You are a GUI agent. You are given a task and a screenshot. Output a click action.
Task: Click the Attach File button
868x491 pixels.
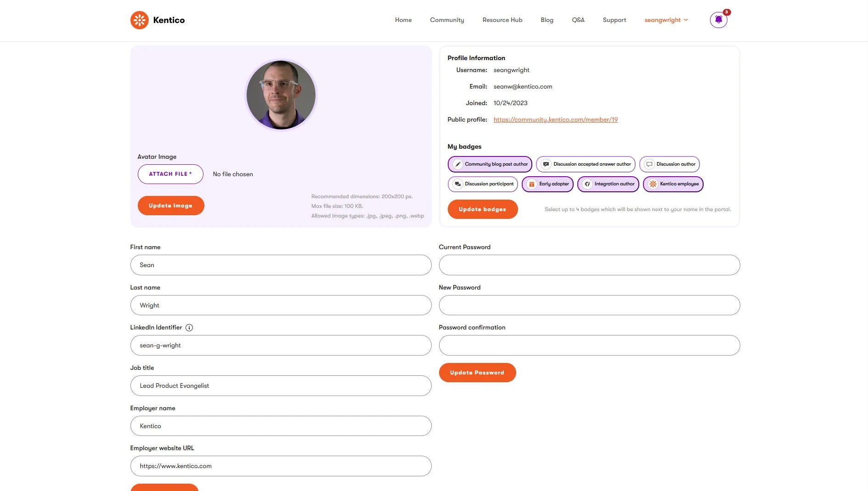(x=170, y=174)
